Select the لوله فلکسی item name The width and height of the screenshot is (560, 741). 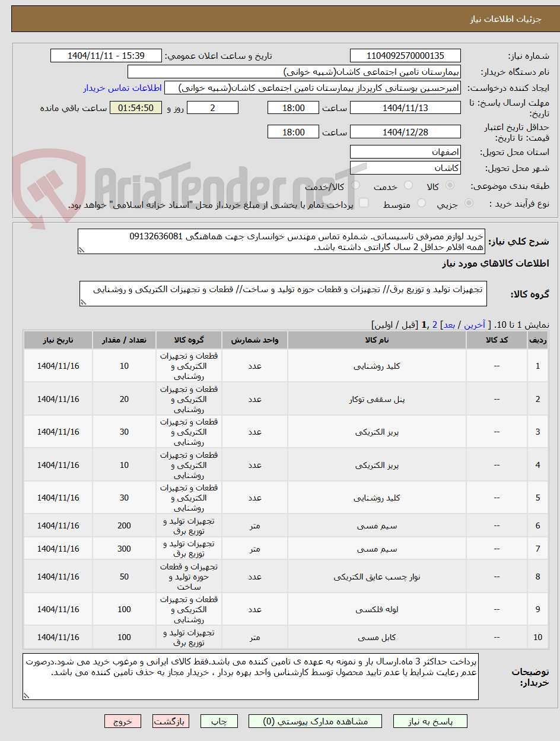377,609
